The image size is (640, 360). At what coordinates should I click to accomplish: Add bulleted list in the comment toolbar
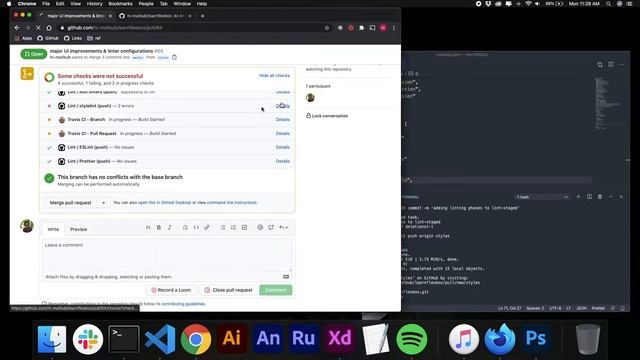(x=223, y=227)
